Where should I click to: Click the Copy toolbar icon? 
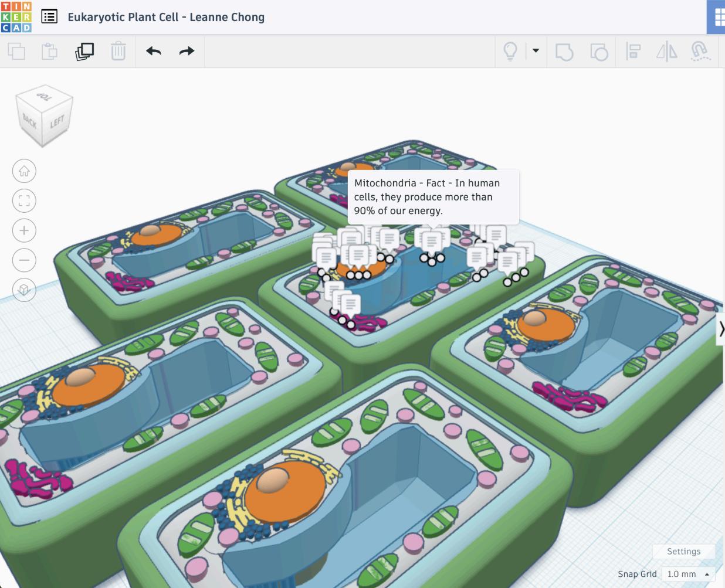click(x=16, y=51)
